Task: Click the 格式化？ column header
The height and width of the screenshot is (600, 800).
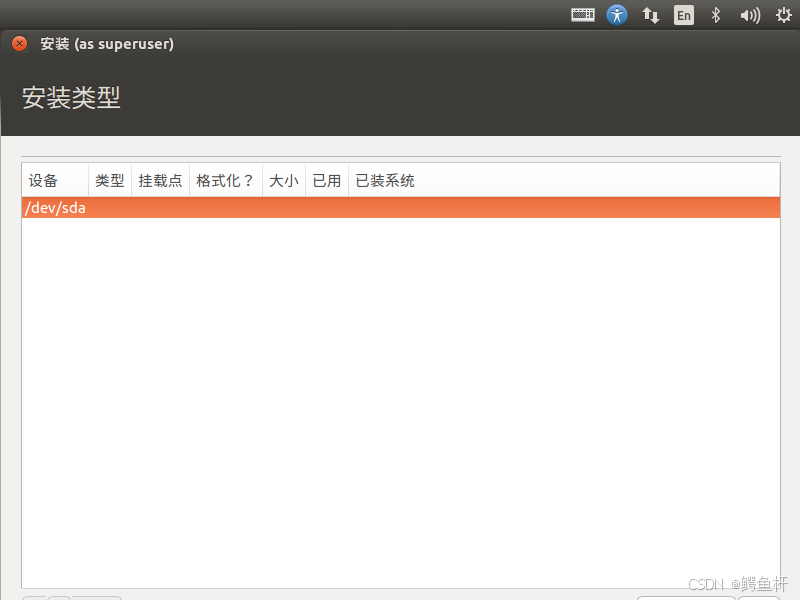Action: coord(225,181)
